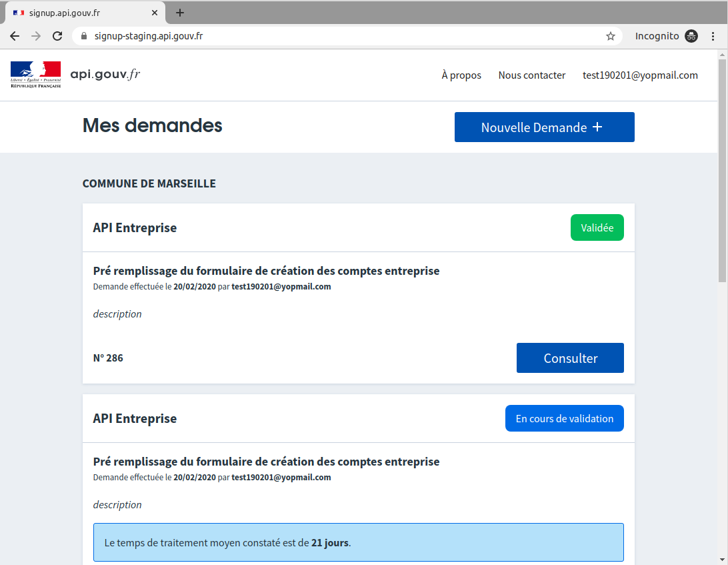The width and height of the screenshot is (728, 565).
Task: Open a new browser tab
Action: (x=179, y=13)
